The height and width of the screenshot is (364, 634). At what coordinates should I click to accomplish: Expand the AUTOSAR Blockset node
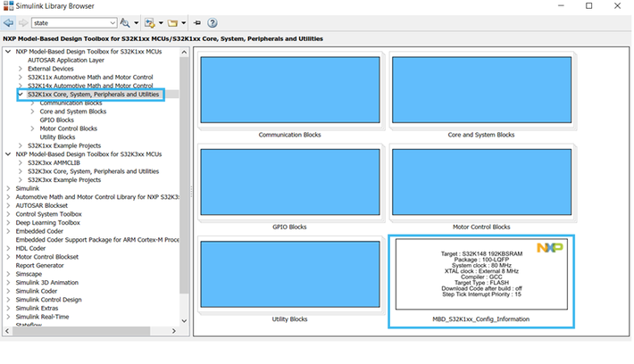[x=8, y=205]
